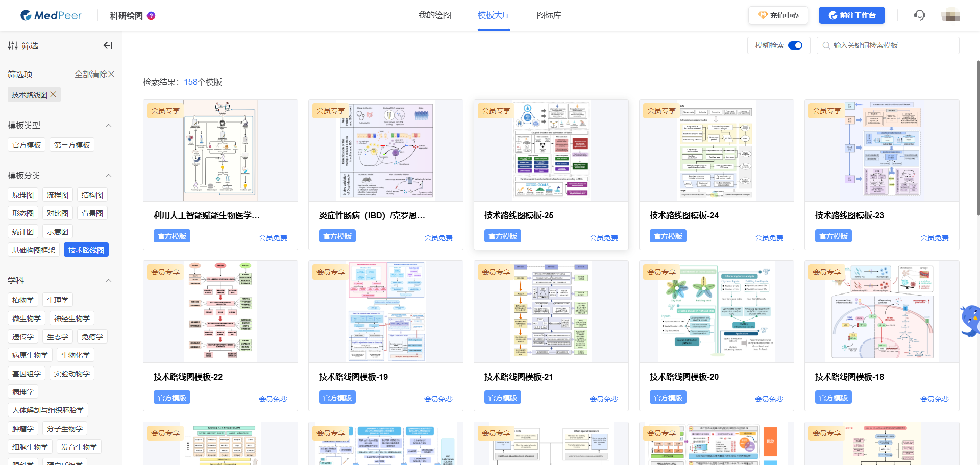Viewport: 980px width, 465px height.
Task: Select the 模板大厅 tab
Action: (x=494, y=15)
